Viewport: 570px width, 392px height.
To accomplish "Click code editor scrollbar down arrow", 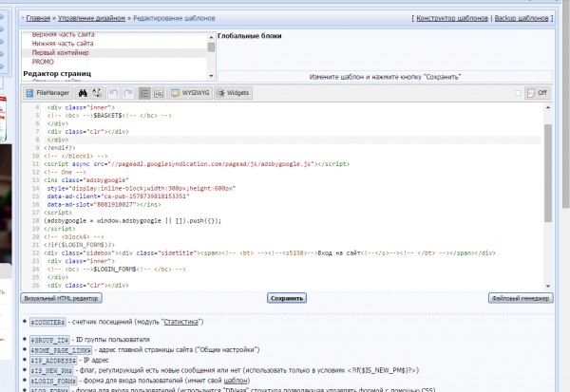I will tap(548, 286).
